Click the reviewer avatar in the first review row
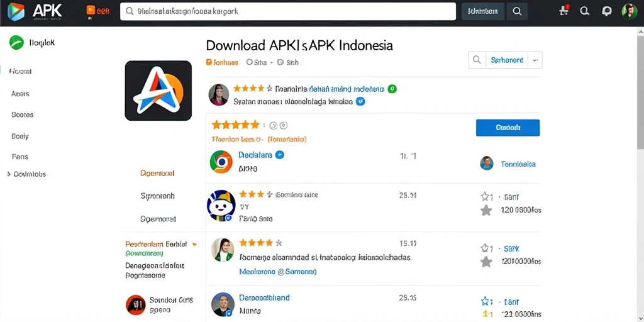The height and width of the screenshot is (322, 644). coord(218,95)
